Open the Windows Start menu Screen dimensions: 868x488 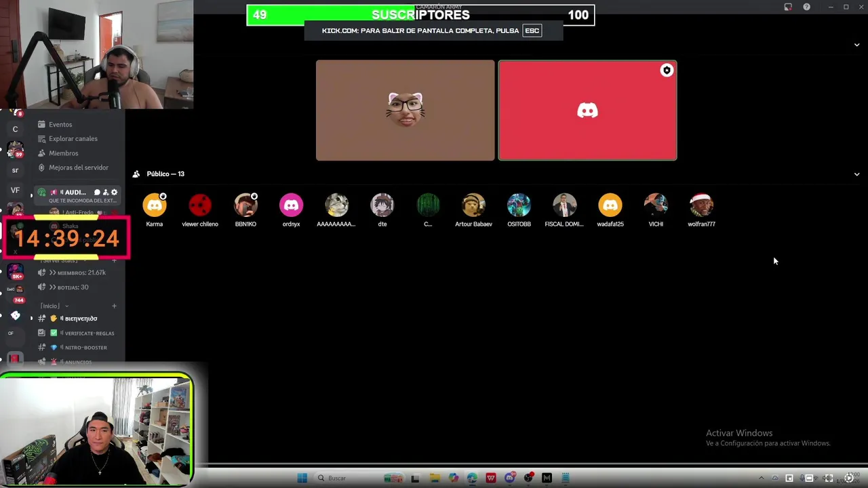coord(302,478)
